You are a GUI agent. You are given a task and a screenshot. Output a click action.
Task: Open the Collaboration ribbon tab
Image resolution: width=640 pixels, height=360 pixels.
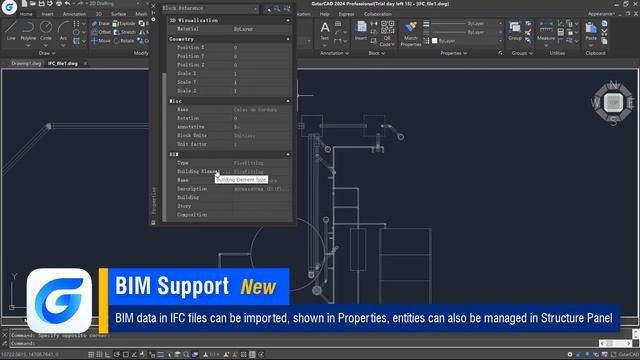378,14
